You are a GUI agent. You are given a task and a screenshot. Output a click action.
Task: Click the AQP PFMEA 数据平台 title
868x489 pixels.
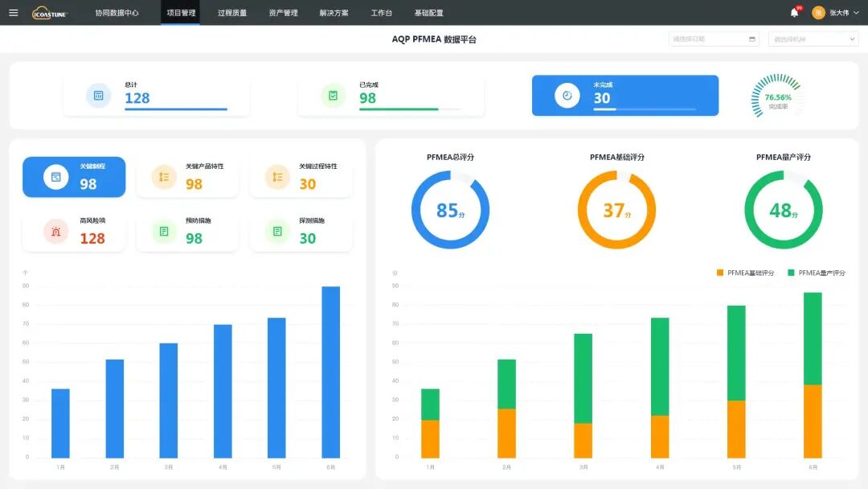[x=434, y=39]
